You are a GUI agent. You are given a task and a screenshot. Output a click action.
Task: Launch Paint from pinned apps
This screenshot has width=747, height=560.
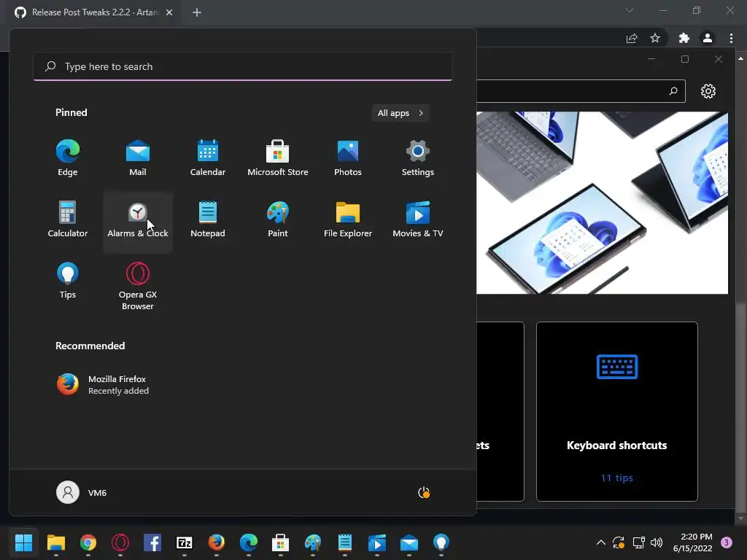[x=278, y=220]
